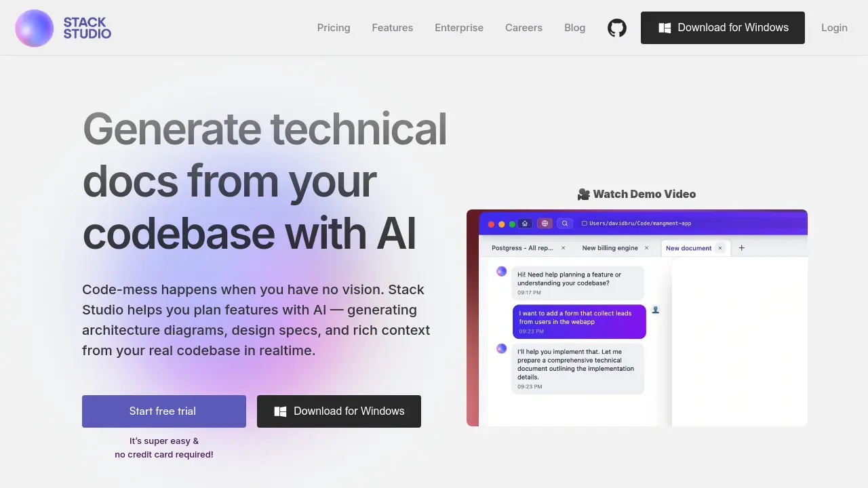Click hero Download for Windows button

pos(339,411)
